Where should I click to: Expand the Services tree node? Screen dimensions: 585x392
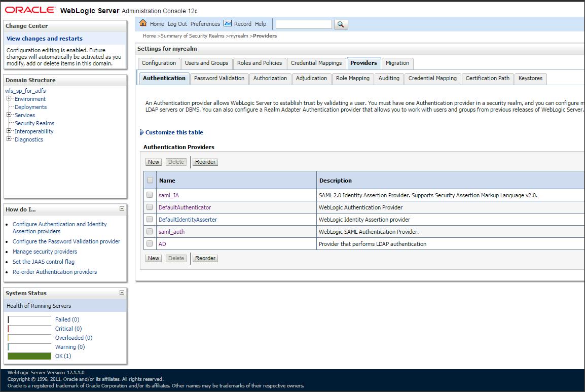(9, 115)
